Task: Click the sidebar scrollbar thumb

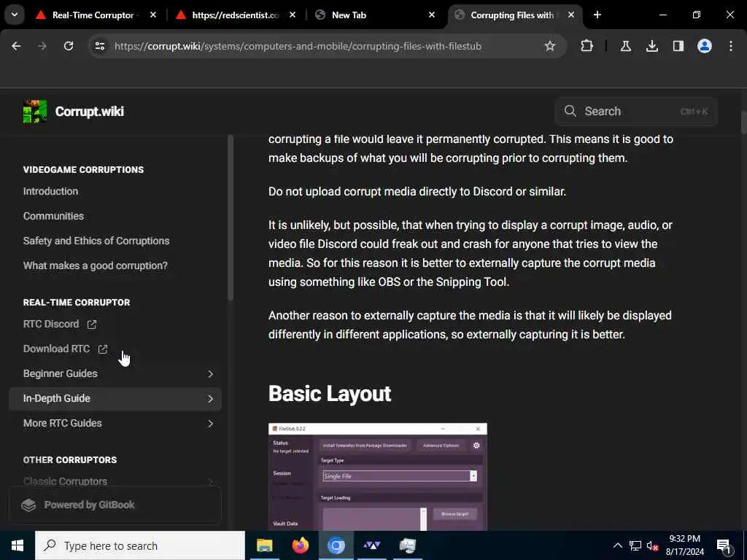Action: pos(231,217)
